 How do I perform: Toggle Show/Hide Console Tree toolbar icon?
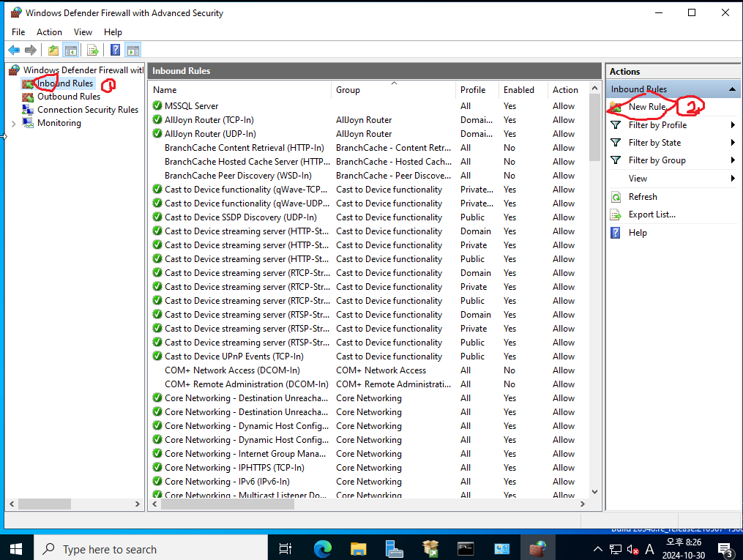point(71,50)
